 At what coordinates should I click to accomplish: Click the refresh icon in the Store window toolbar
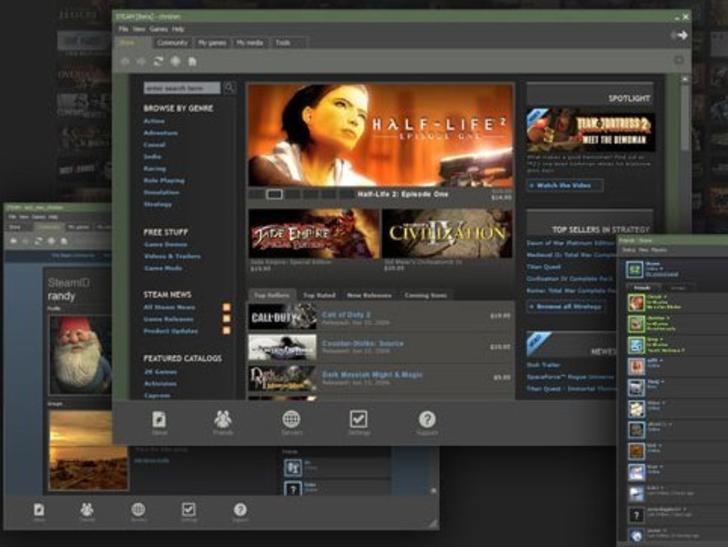tap(158, 61)
